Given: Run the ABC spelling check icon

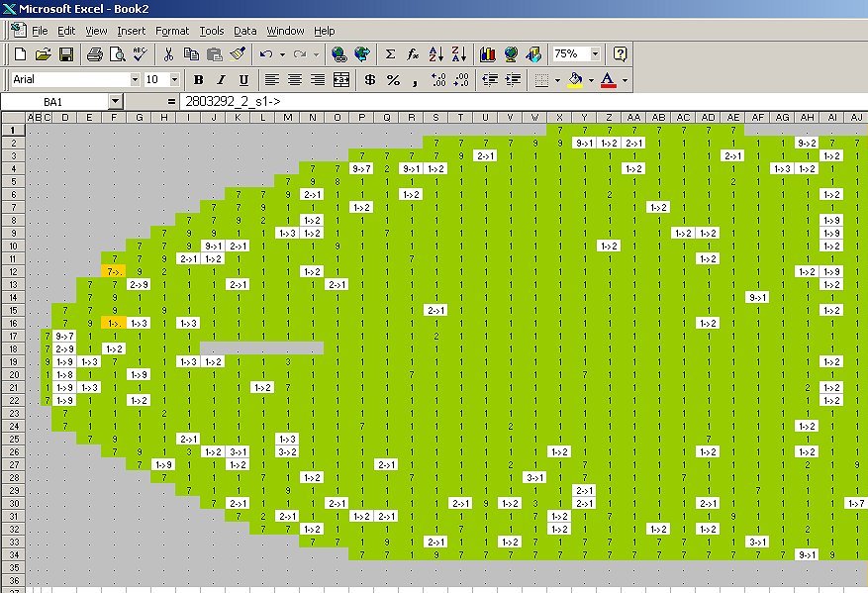Looking at the screenshot, I should click(x=141, y=54).
